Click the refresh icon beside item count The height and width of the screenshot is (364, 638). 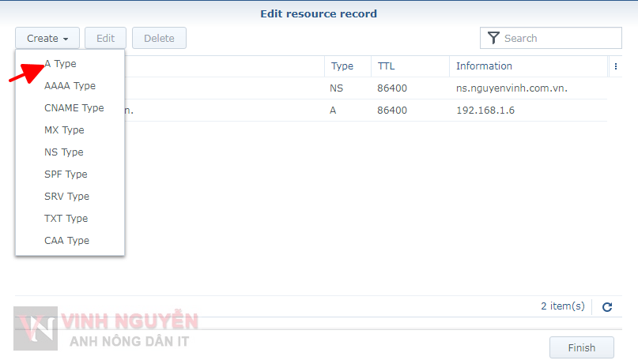[607, 307]
